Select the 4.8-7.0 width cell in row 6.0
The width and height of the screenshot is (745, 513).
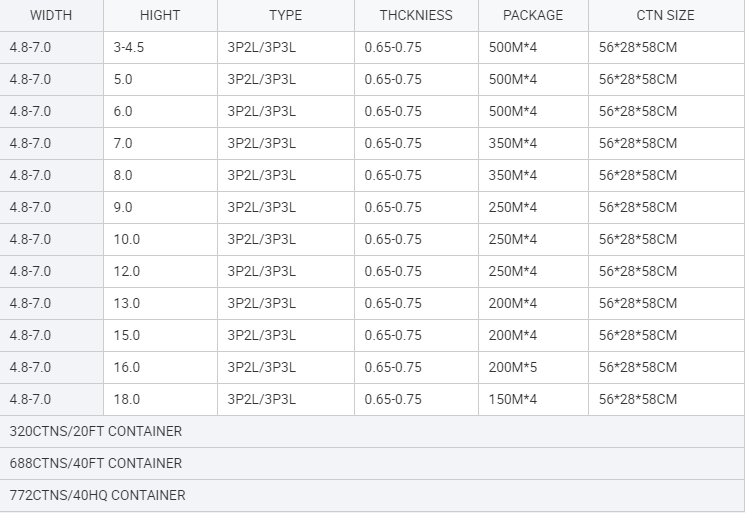point(51,111)
